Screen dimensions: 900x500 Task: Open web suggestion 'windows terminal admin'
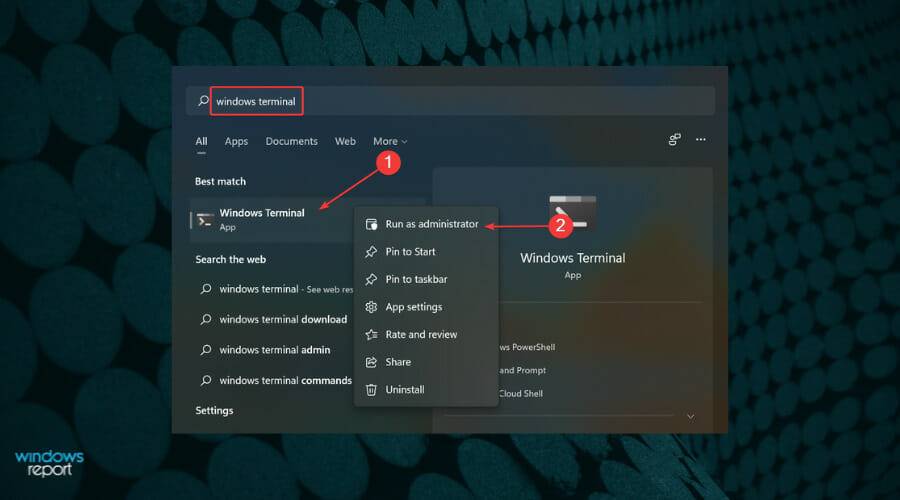pos(273,350)
